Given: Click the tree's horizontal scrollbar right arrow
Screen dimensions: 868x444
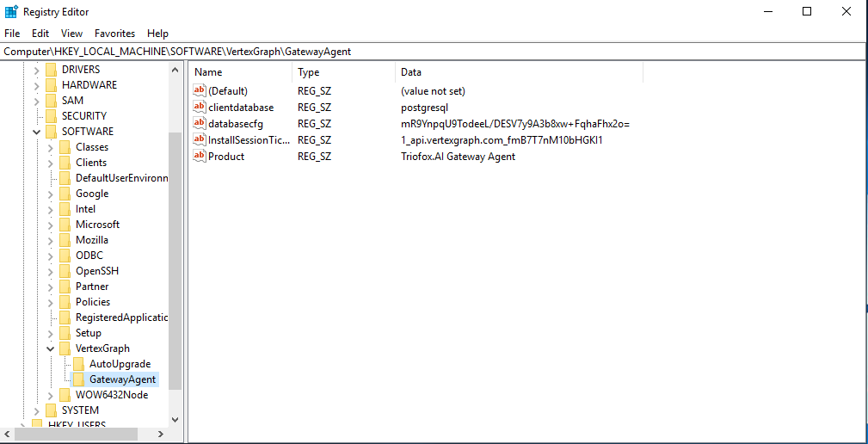Looking at the screenshot, I should pos(161,434).
